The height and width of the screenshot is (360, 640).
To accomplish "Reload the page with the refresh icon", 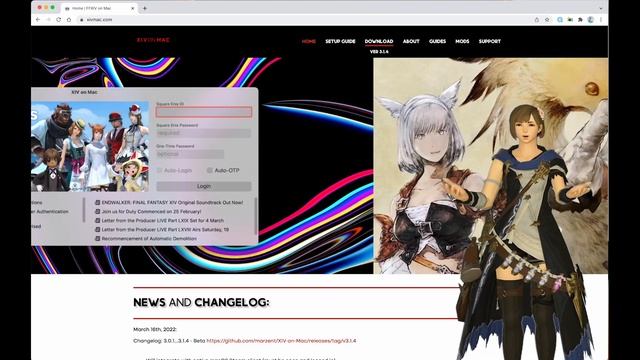I will (58, 20).
